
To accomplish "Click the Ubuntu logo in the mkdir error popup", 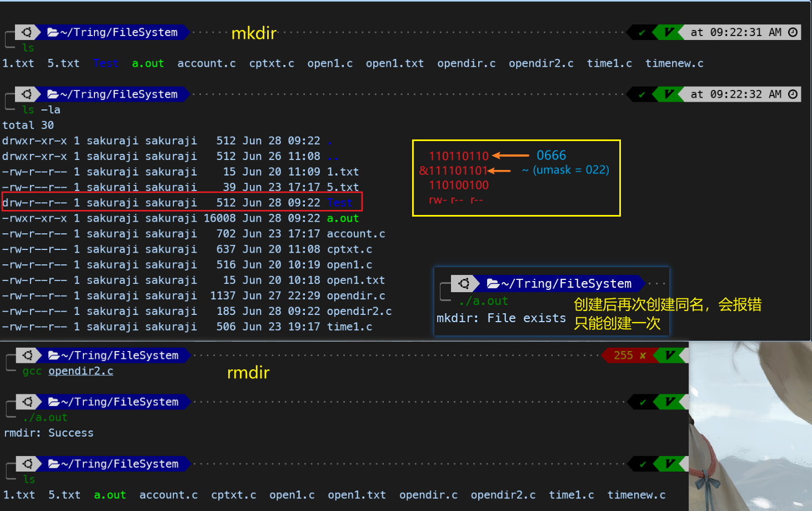I will pos(464,284).
